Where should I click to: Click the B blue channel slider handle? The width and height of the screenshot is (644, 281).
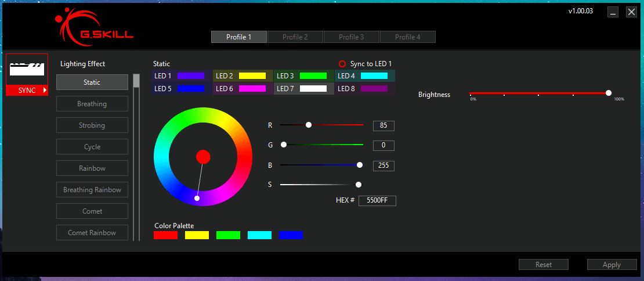pyautogui.click(x=360, y=165)
